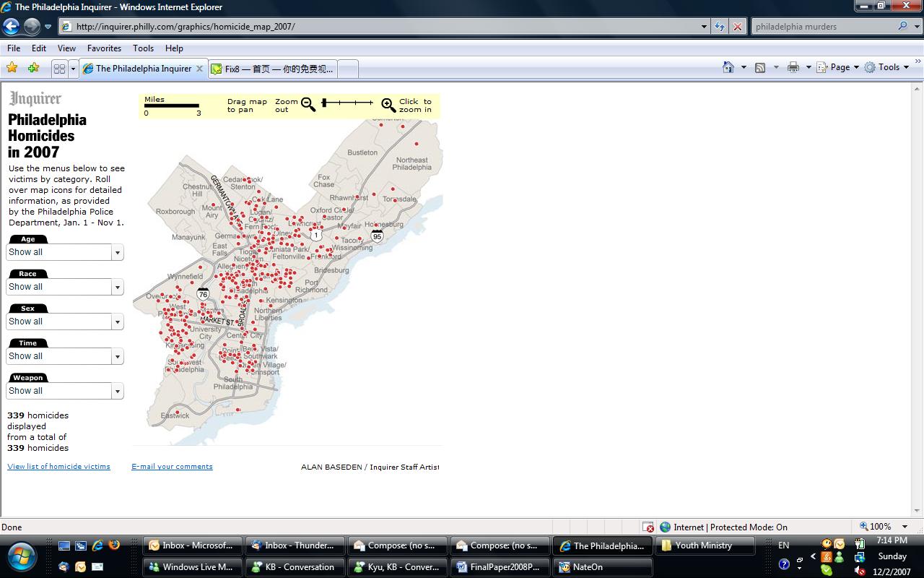924x578 pixels.
Task: Switch to Windows Live Messenger taskbar button
Action: (x=191, y=567)
